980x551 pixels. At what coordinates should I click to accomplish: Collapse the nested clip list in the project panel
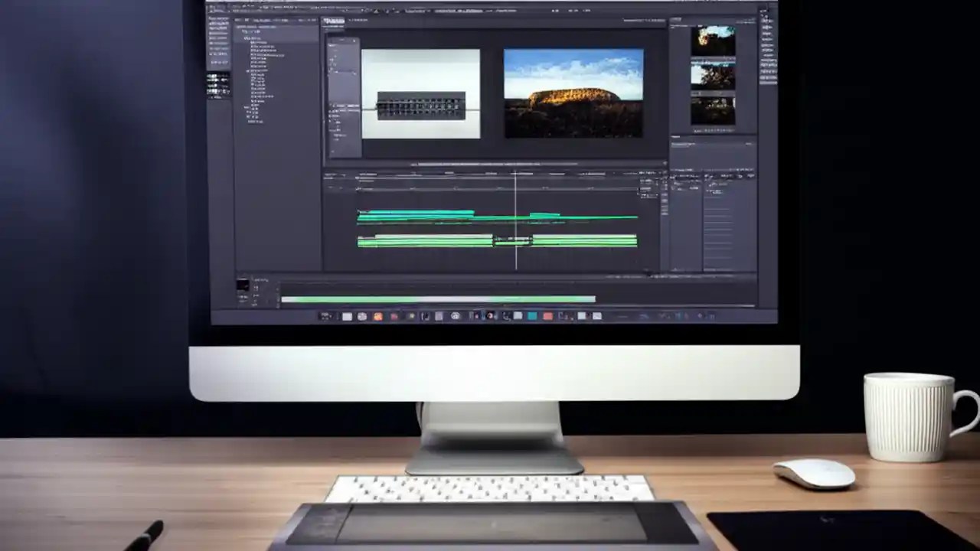247,70
